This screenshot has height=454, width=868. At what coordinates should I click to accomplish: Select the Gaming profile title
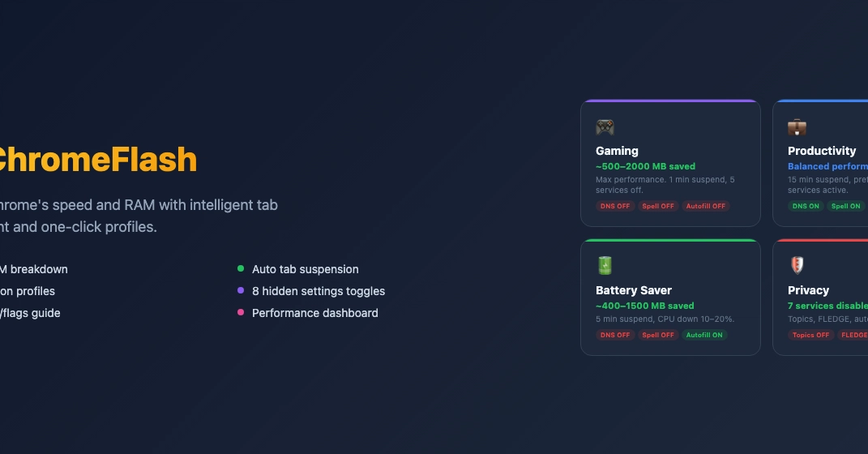tap(617, 151)
